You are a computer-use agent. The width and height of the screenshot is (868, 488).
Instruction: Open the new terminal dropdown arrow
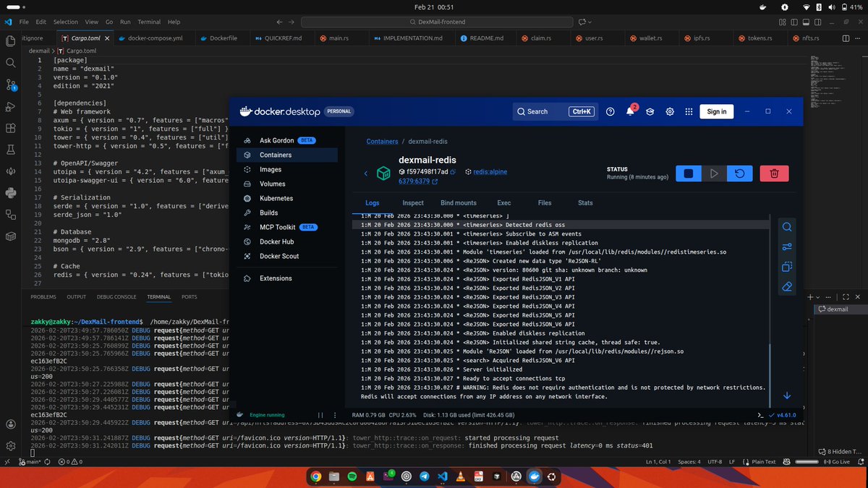click(x=817, y=297)
